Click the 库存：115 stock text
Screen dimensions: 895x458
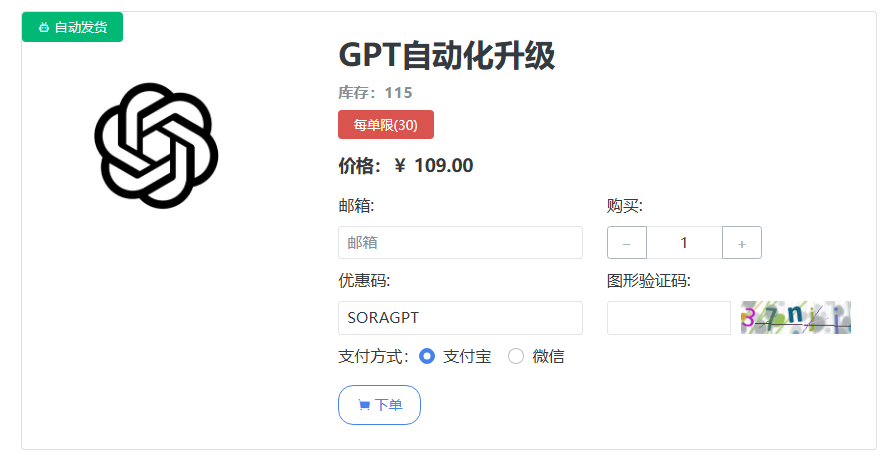(376, 93)
